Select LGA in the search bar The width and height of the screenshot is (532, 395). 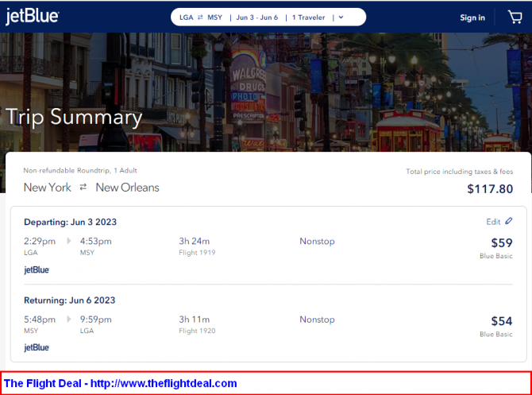(x=187, y=17)
